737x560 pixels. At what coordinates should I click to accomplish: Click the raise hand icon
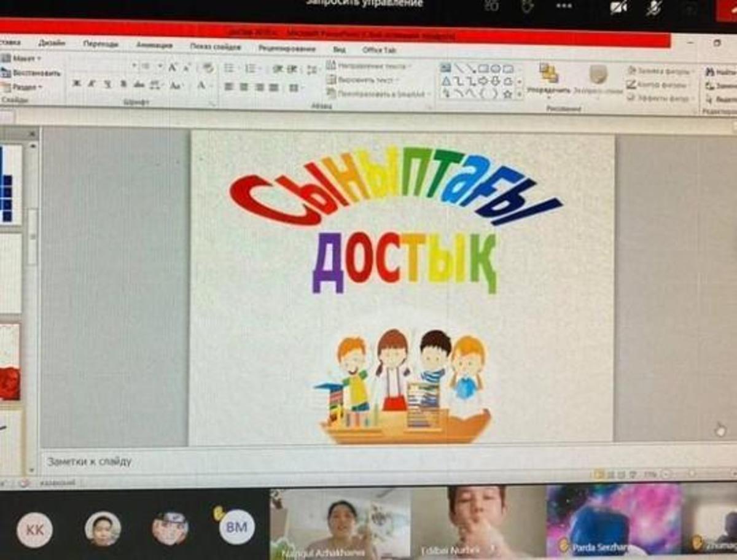point(527,6)
